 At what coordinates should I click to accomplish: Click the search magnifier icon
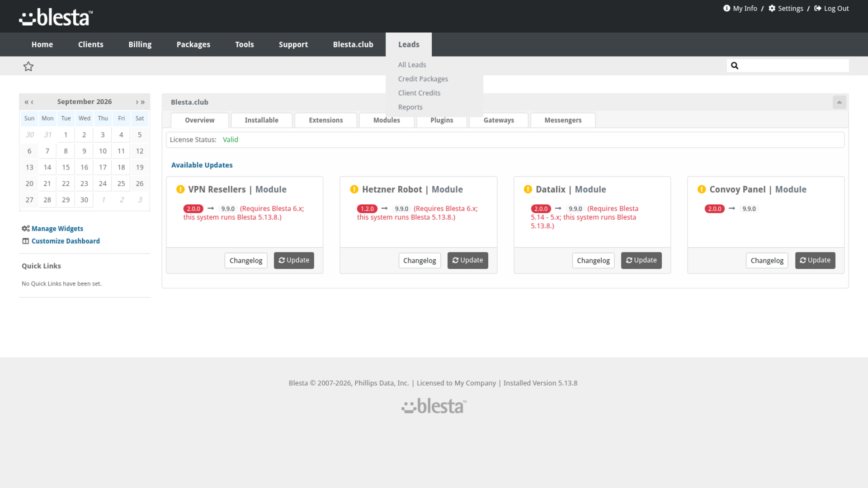(x=735, y=66)
